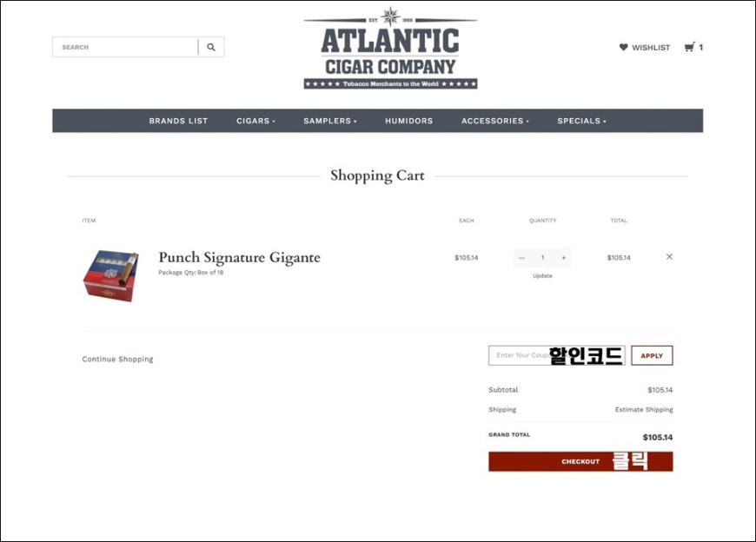Image resolution: width=756 pixels, height=542 pixels.
Task: Expand the Specials dropdown menu
Action: coord(582,121)
